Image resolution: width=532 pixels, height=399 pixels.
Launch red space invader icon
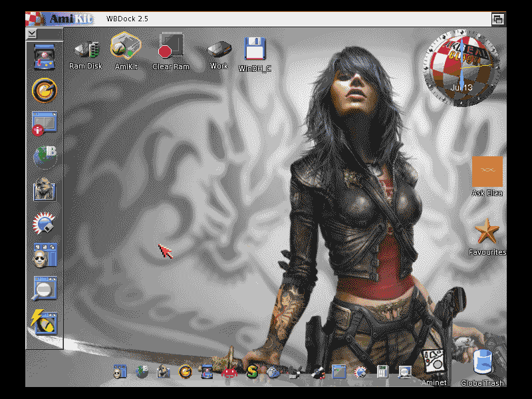pyautogui.click(x=229, y=372)
